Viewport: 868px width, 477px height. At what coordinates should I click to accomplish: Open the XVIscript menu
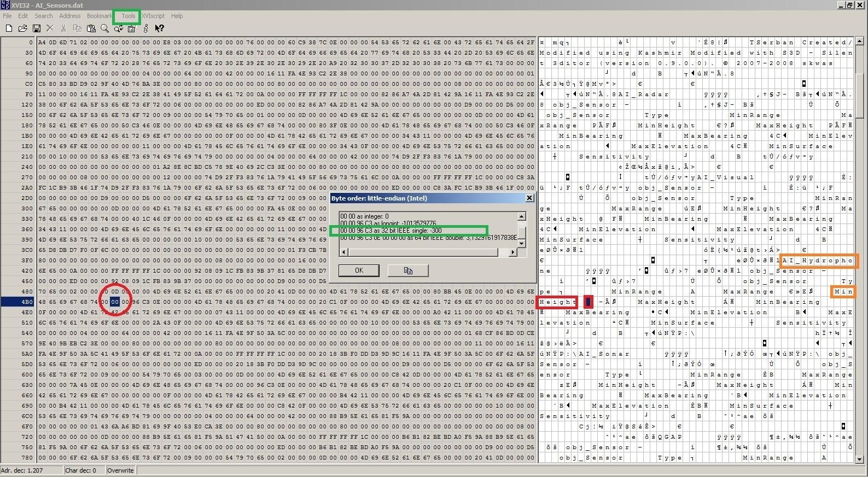pyautogui.click(x=153, y=16)
